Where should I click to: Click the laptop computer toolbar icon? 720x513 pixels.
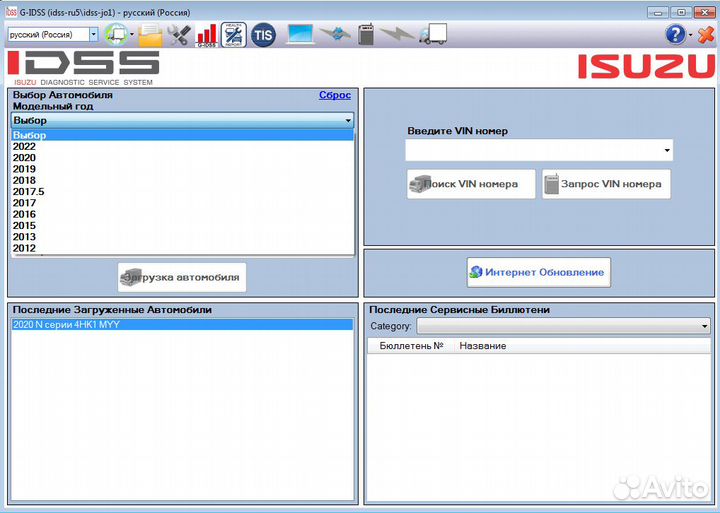tap(300, 35)
